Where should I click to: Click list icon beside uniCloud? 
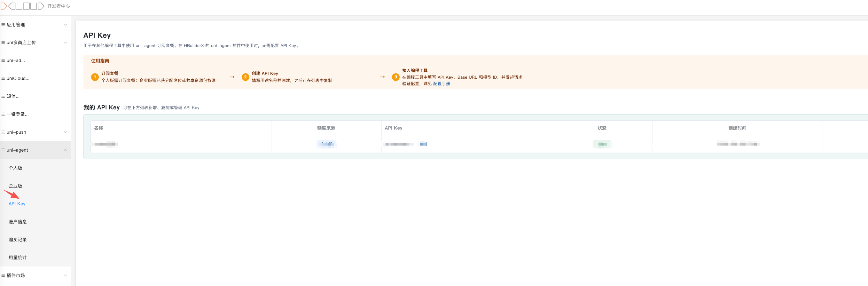point(3,78)
